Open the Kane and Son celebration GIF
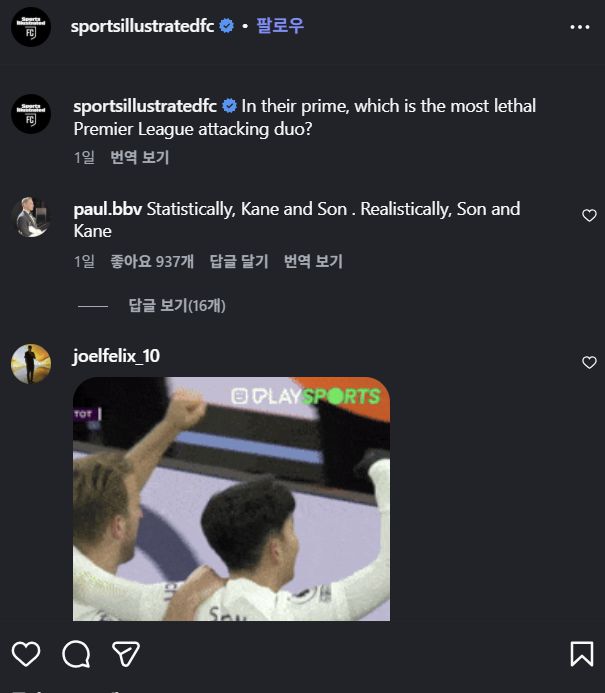605x693 pixels. click(x=231, y=498)
